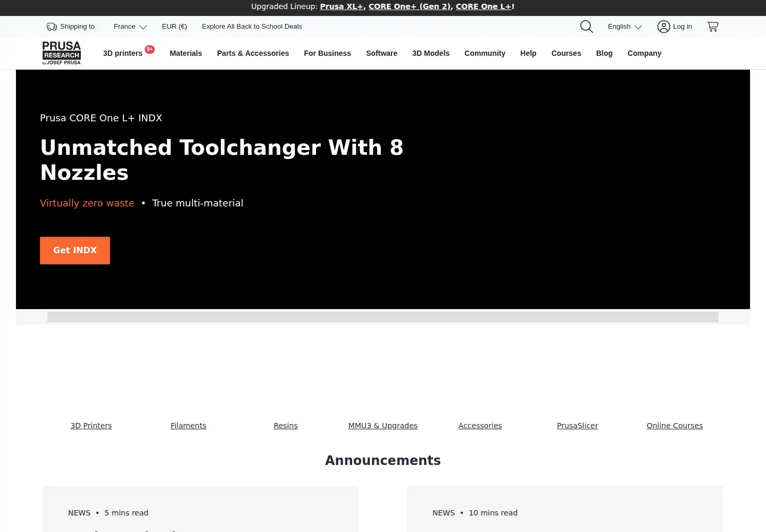Viewport: 766px width, 532px height.
Task: Open the news card labeled '10 mins read'
Action: (565, 509)
